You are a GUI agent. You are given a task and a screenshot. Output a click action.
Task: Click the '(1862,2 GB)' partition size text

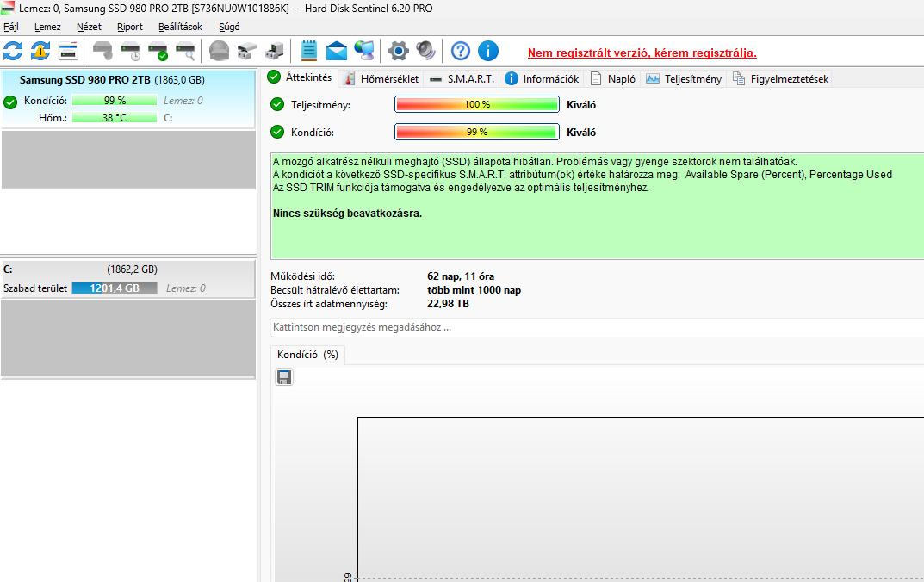tap(132, 269)
